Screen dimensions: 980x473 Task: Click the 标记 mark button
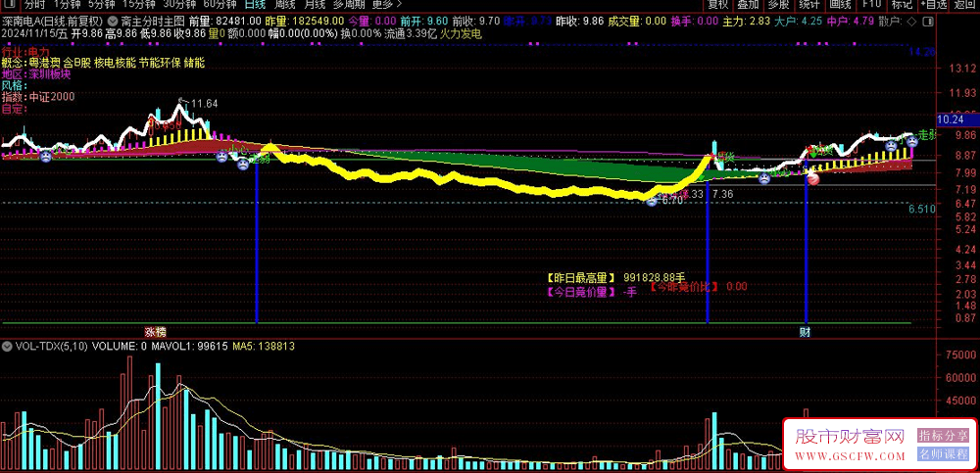coord(902,4)
